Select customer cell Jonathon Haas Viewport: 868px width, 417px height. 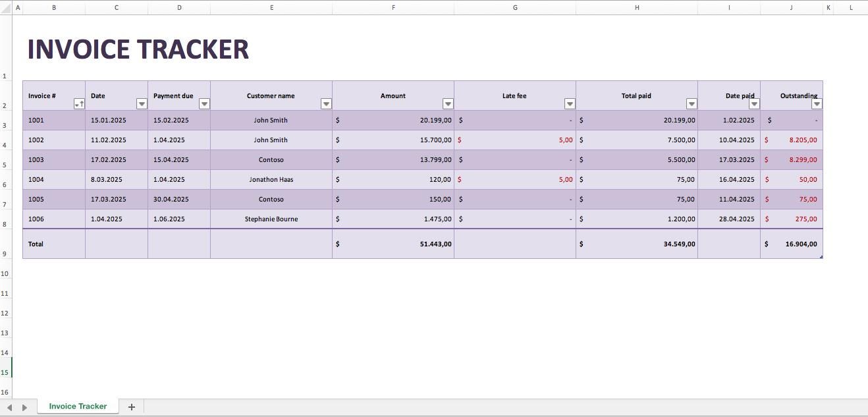pyautogui.click(x=271, y=180)
